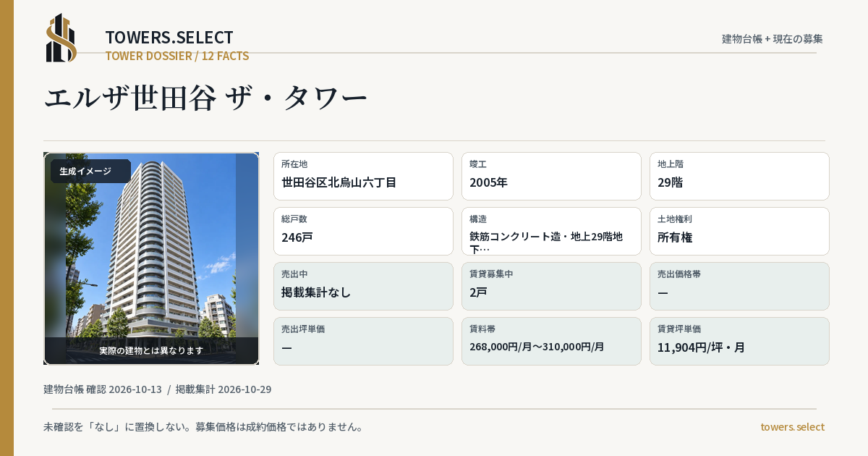Screen dimensions: 868x456
Task: Click the TOWER DOSSIER / 12 FACTS subtitle
Action: (177, 56)
